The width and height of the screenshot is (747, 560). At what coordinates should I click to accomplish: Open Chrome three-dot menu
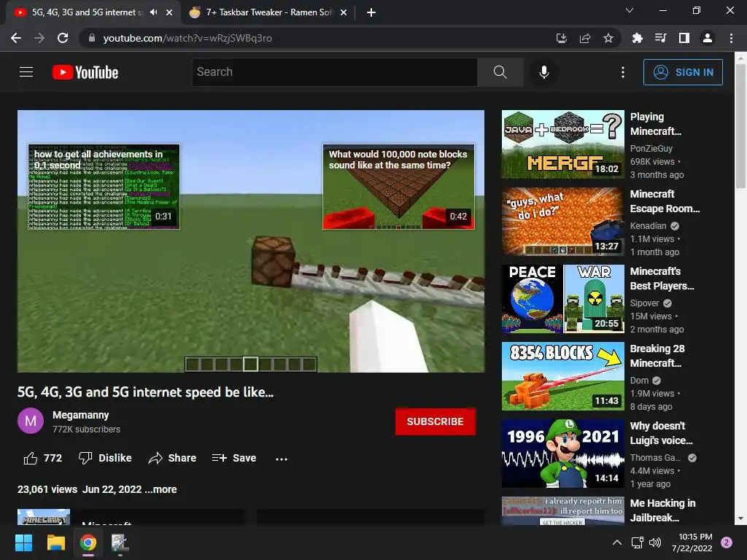[731, 38]
